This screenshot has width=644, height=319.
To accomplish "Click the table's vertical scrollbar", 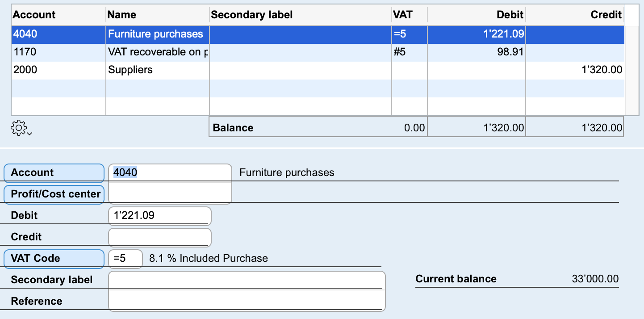I will pyautogui.click(x=631, y=70).
